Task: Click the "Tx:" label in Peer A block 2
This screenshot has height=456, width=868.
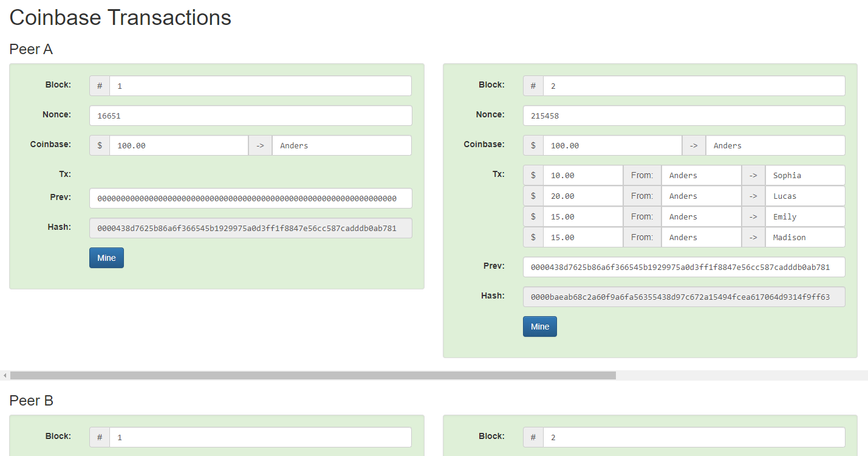Action: pos(498,174)
